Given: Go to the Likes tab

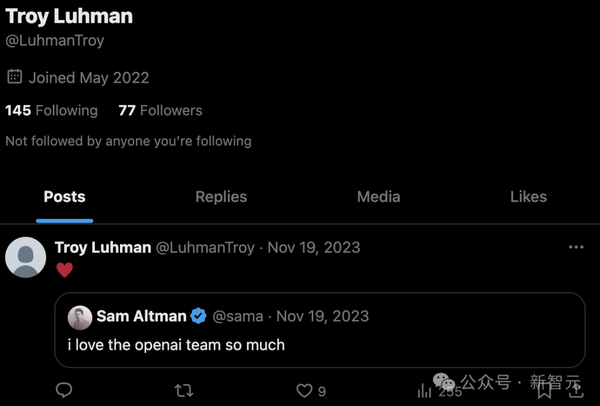Looking at the screenshot, I should [528, 197].
